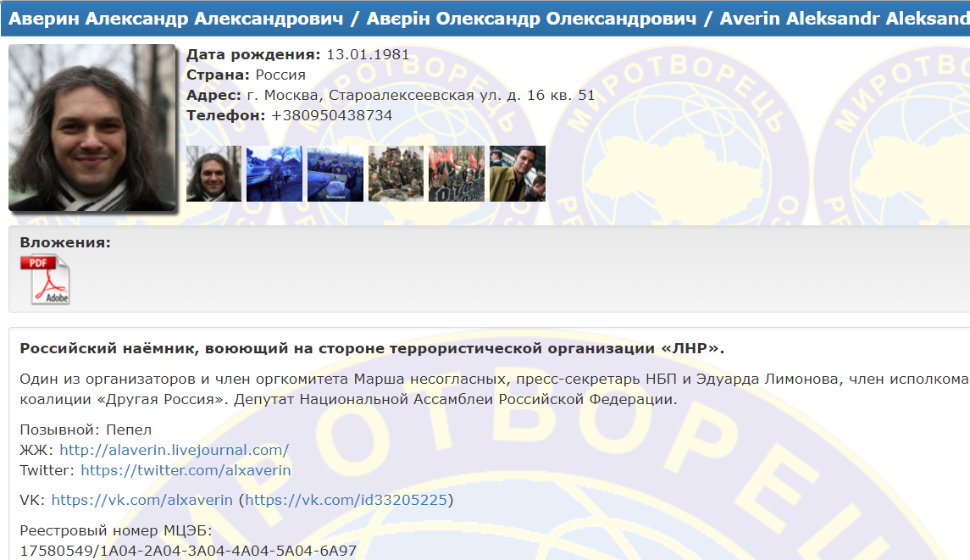Click the Moscow address line text

421,95
